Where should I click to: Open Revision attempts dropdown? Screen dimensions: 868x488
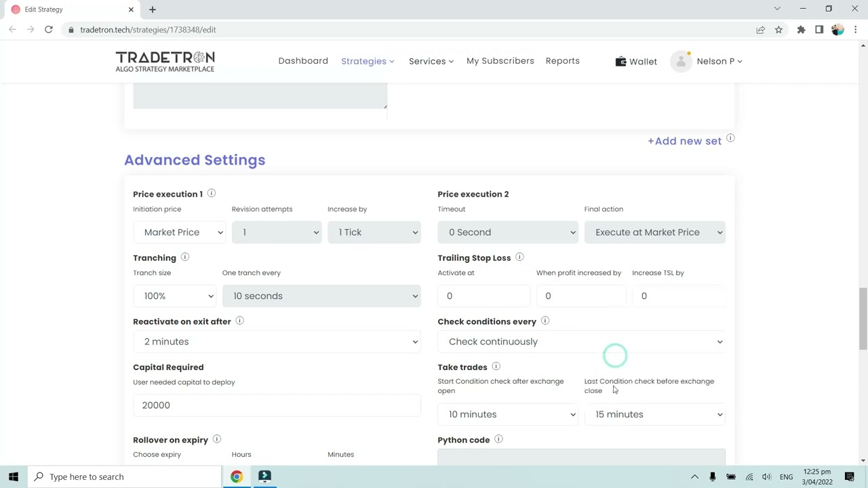point(276,232)
